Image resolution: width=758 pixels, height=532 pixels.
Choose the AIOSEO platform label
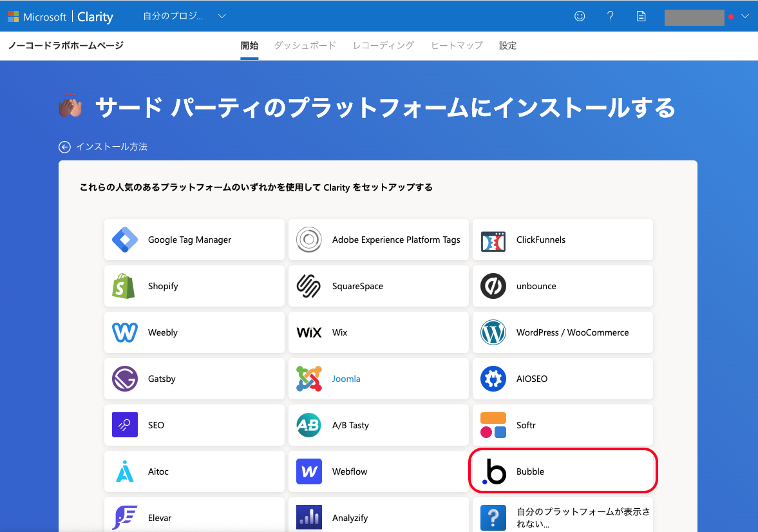[532, 379]
